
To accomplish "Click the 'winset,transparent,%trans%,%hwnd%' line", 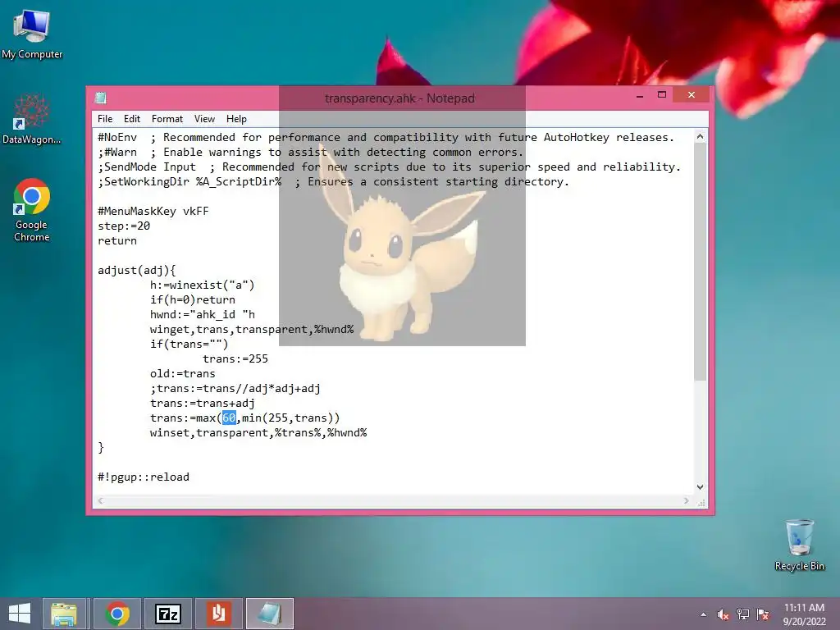I will coord(258,432).
